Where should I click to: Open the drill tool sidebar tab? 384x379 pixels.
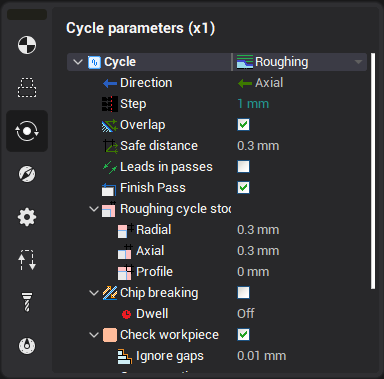(27, 302)
